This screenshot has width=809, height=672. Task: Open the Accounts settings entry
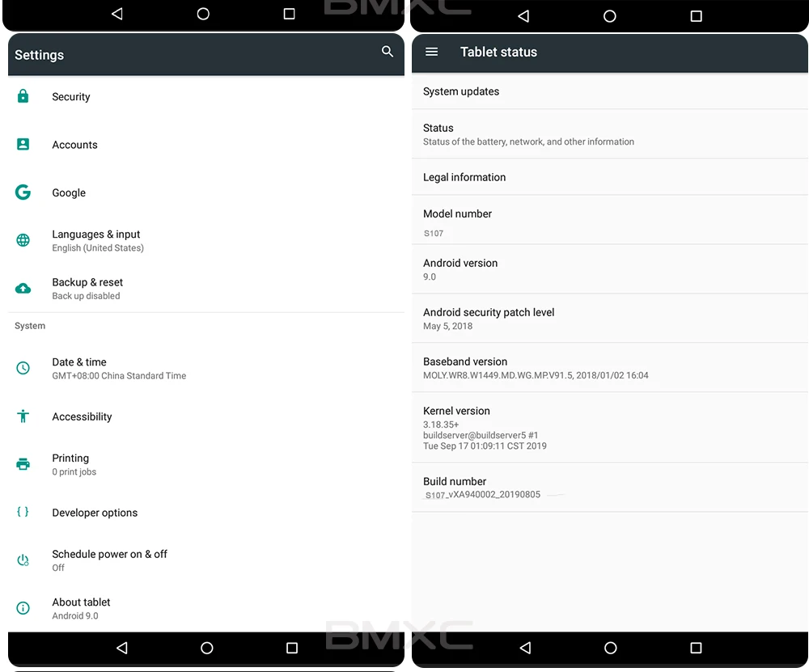pos(205,145)
